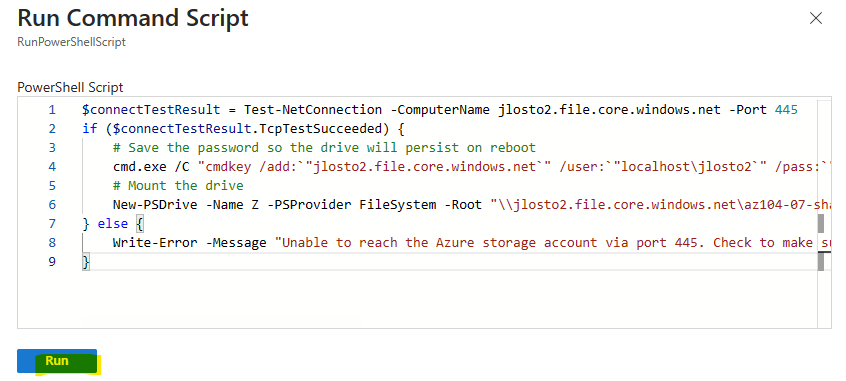846x381 pixels.
Task: Select line number 9 in the gutter
Action: coord(52,262)
